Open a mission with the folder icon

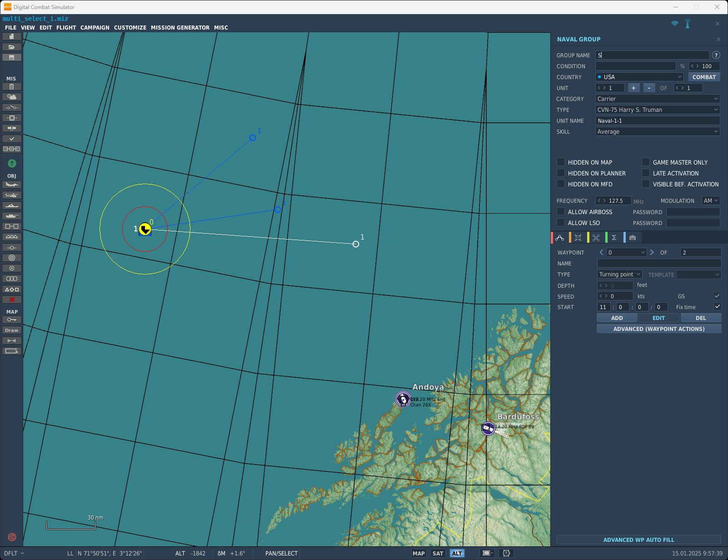[x=12, y=47]
